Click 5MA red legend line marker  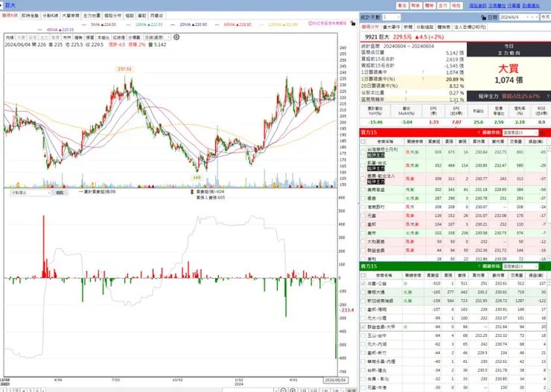[x=83, y=25]
